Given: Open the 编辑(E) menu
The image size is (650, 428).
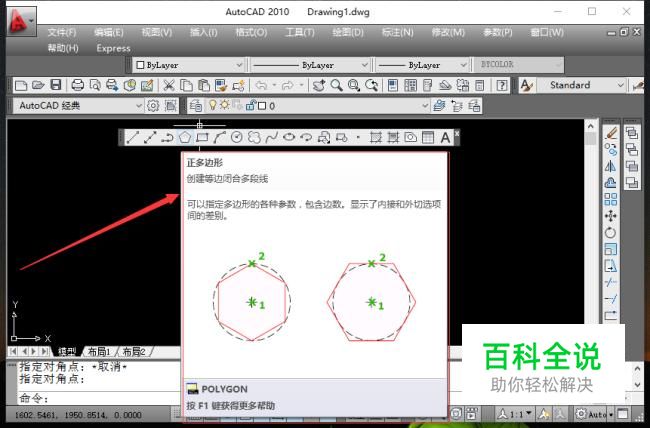Looking at the screenshot, I should [x=109, y=32].
